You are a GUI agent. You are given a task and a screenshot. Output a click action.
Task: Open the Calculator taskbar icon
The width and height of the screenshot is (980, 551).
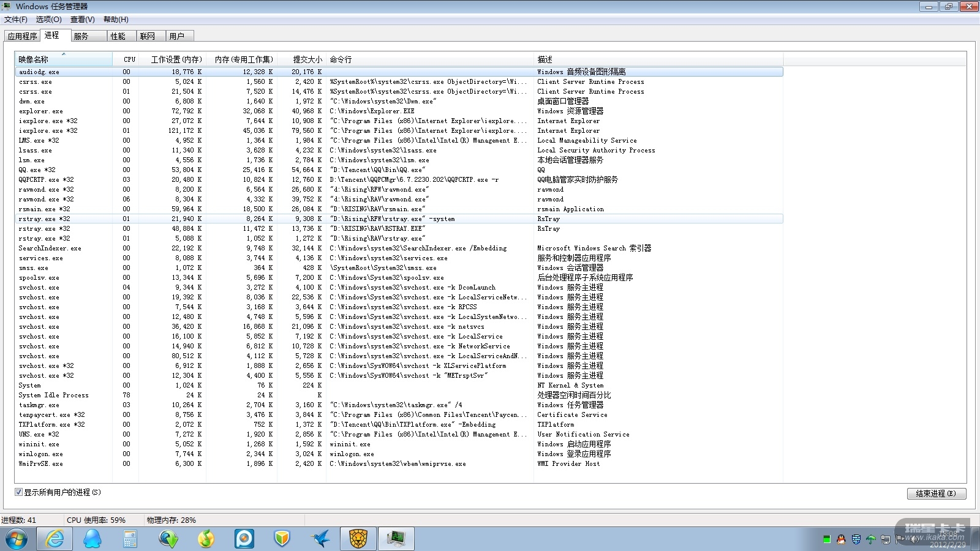(x=130, y=539)
